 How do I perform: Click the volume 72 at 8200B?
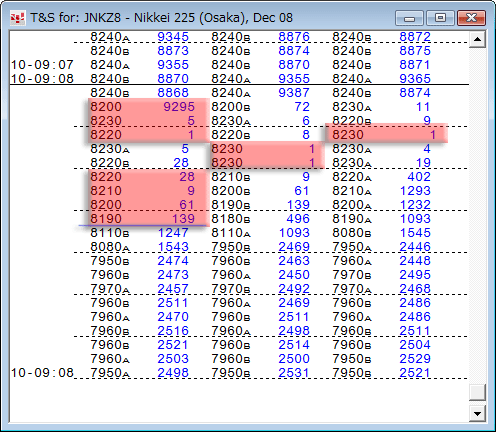tap(302, 107)
